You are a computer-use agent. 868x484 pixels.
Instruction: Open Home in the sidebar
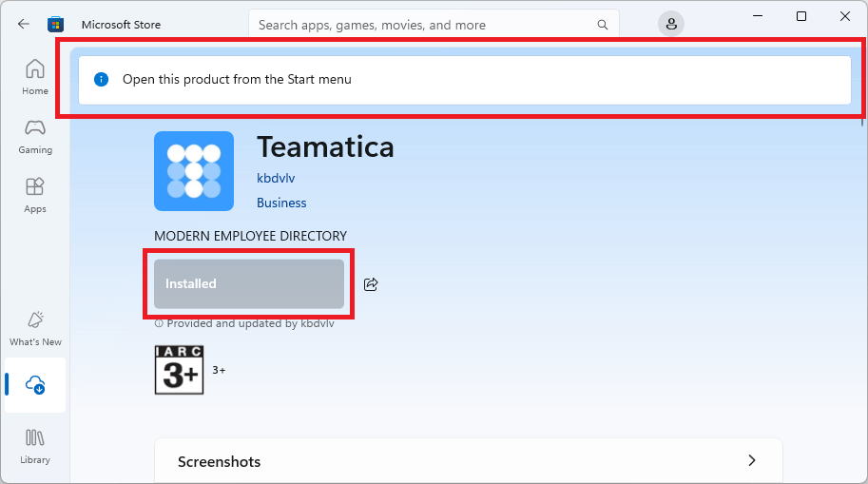(x=35, y=77)
